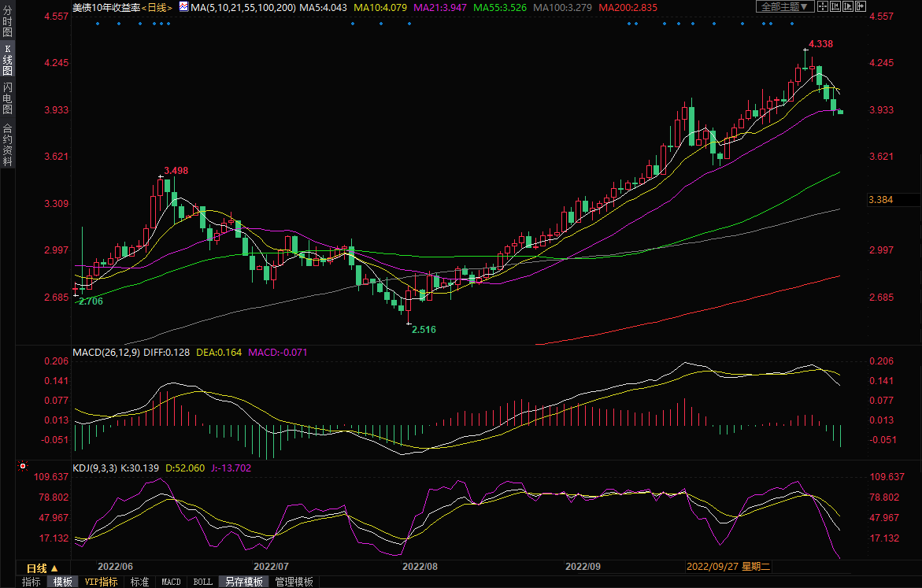Click the chart playback icon
Screen dimensions: 922x588
pyautogui.click(x=849, y=6)
